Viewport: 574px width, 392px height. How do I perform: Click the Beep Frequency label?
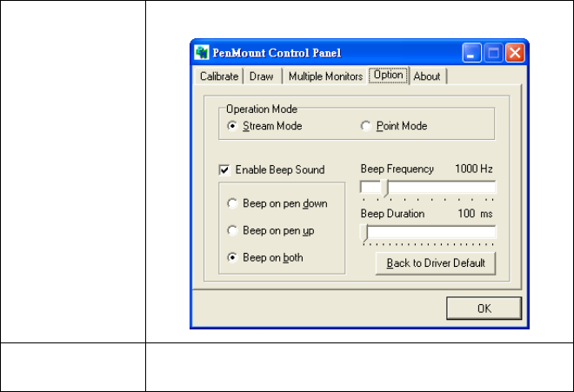point(397,169)
